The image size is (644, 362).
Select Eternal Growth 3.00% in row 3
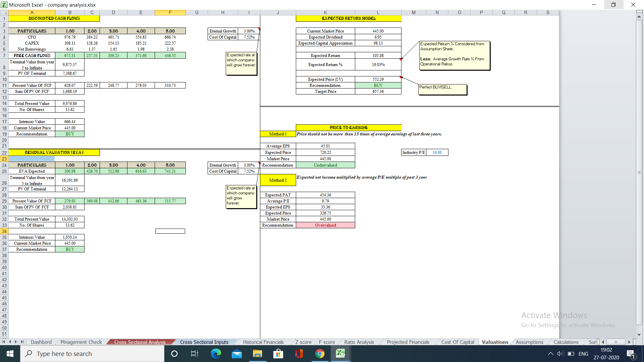coord(249,31)
